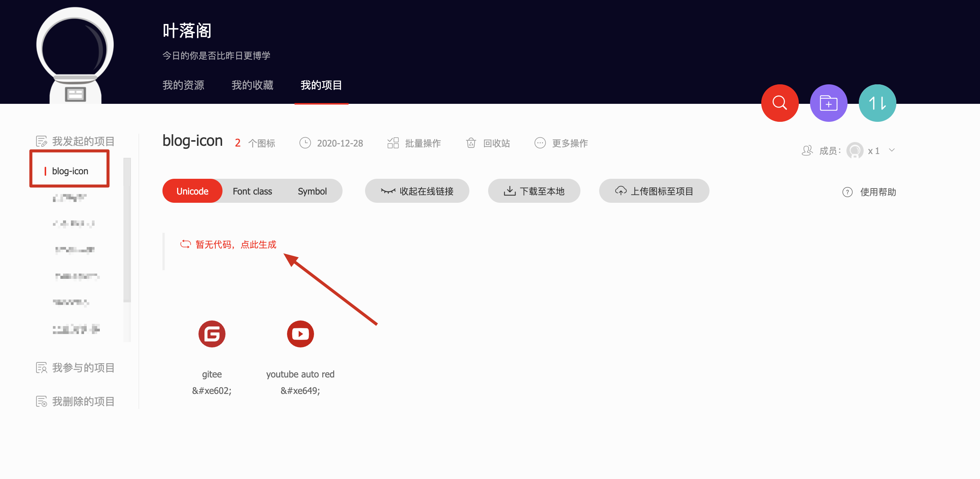The width and height of the screenshot is (980, 479).
Task: Open the 我的资源 tab
Action: pyautogui.click(x=183, y=85)
